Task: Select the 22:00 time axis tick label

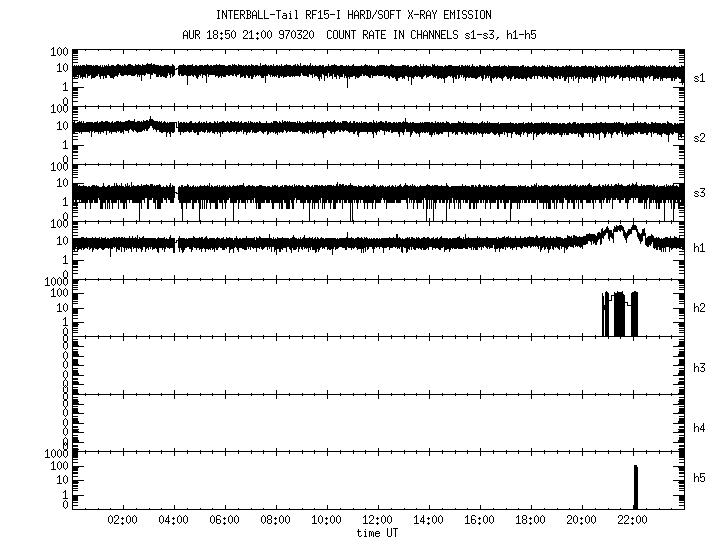Action: (632, 521)
